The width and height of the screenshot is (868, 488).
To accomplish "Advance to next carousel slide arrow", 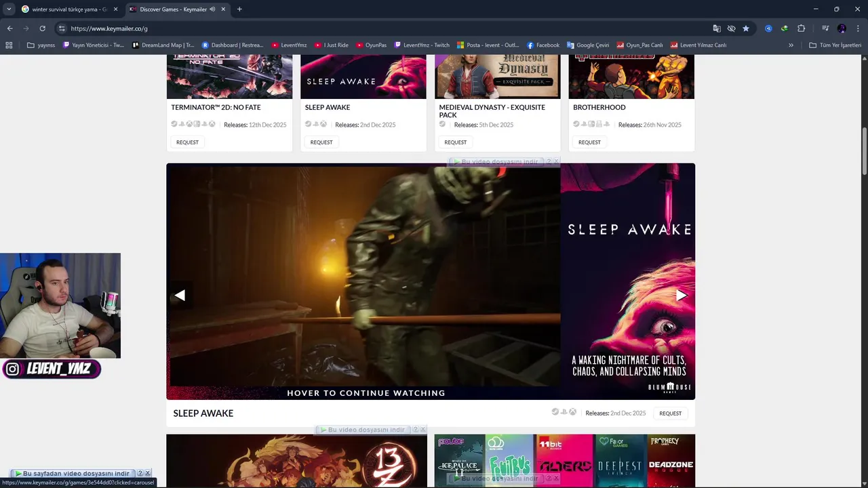I will [682, 296].
